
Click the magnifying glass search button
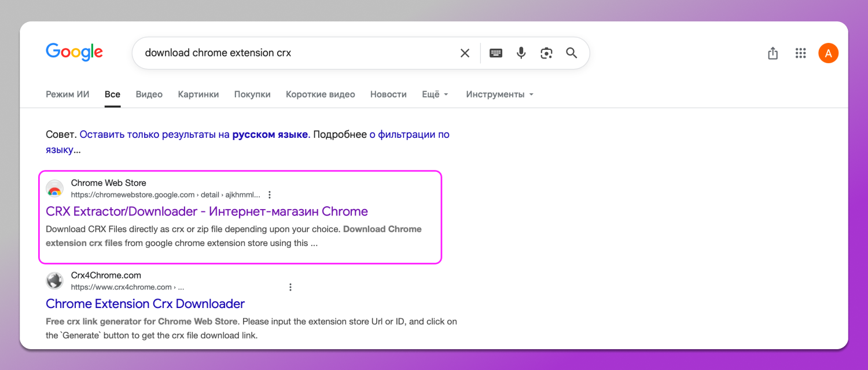572,53
